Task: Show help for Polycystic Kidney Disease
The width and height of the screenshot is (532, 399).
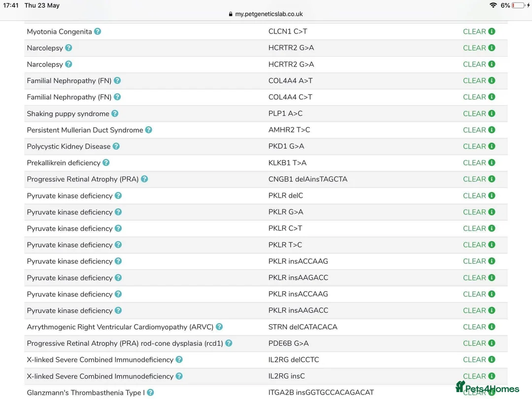Action: (x=116, y=146)
